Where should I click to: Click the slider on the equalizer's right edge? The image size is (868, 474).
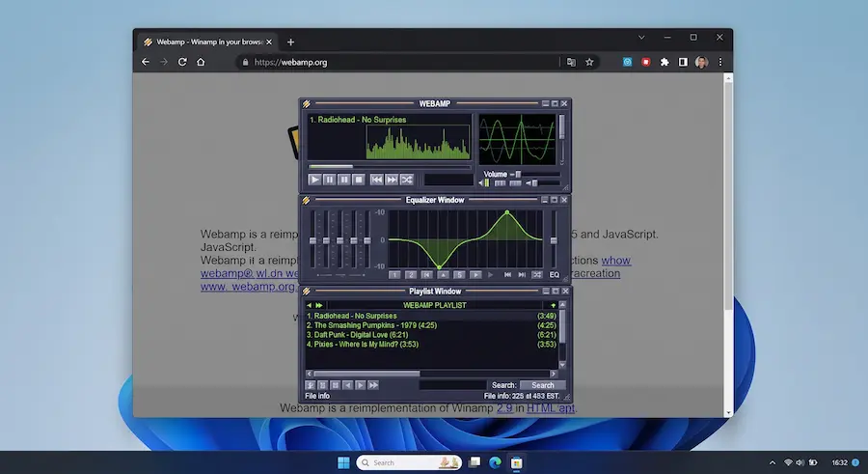553,240
